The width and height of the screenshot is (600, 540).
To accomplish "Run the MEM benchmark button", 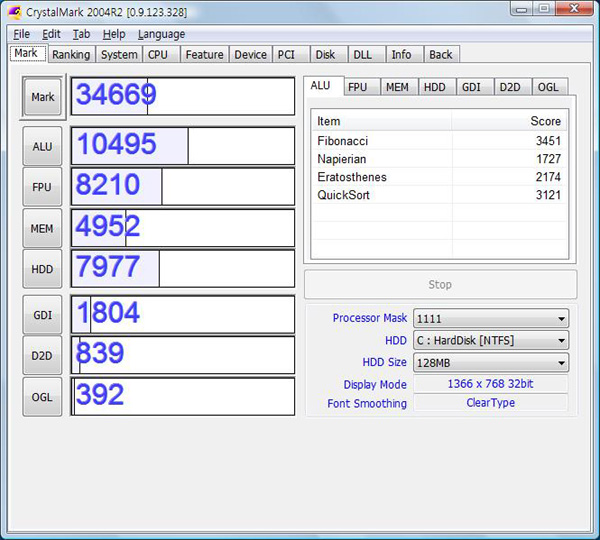I will pos(42,228).
